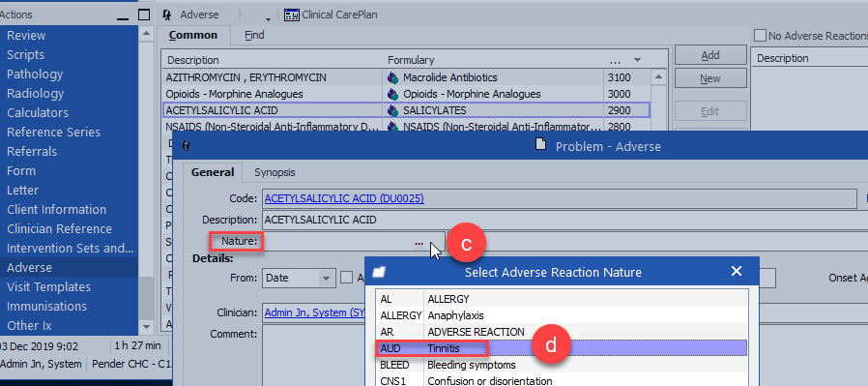Click the 1 h 27 min status bar entry
This screenshot has width=868, height=386.
[138, 346]
